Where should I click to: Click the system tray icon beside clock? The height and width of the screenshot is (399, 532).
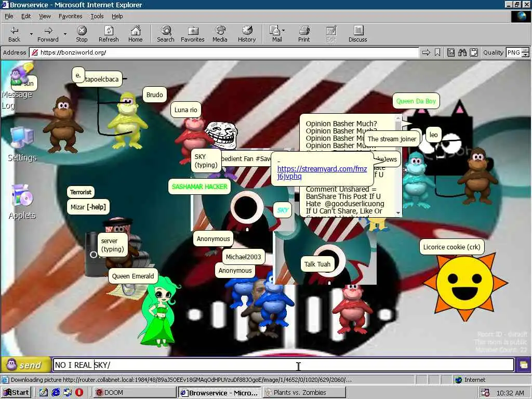click(485, 393)
